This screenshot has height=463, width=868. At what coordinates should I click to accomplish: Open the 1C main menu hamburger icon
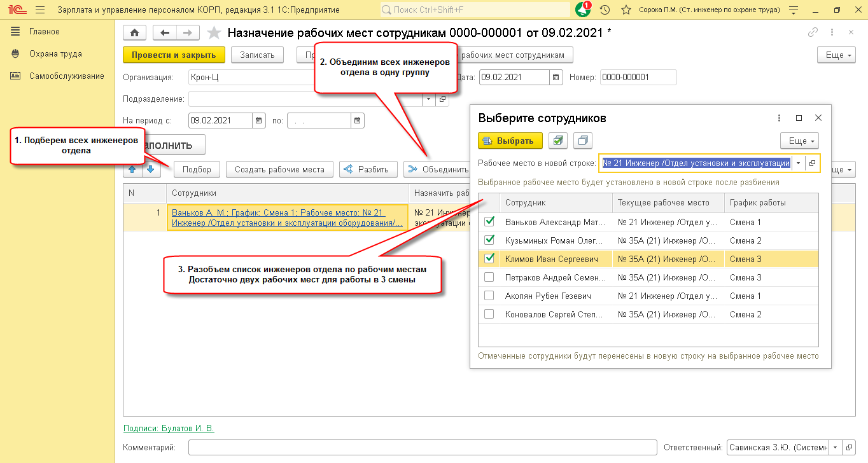(40, 10)
